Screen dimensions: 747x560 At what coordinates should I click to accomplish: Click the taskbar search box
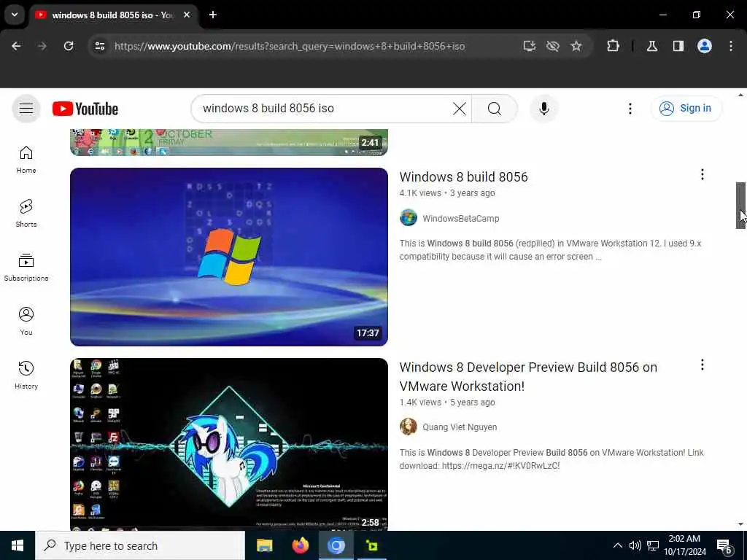click(140, 545)
